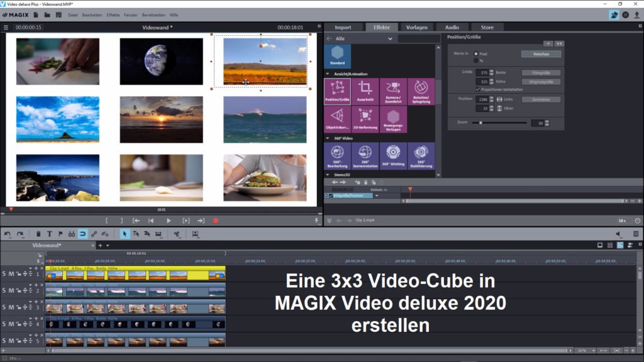Solo track 1 with S button
This screenshot has height=362, width=644.
[4, 274]
